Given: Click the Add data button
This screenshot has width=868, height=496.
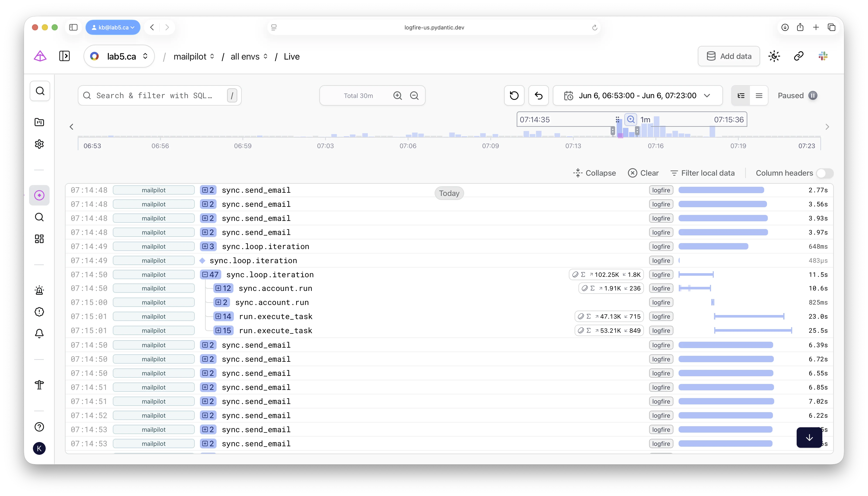Looking at the screenshot, I should pos(729,56).
